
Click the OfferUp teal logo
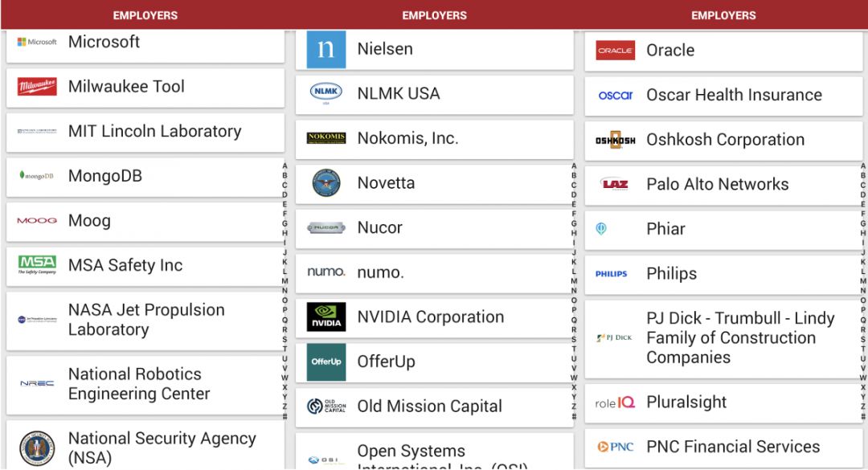point(326,362)
